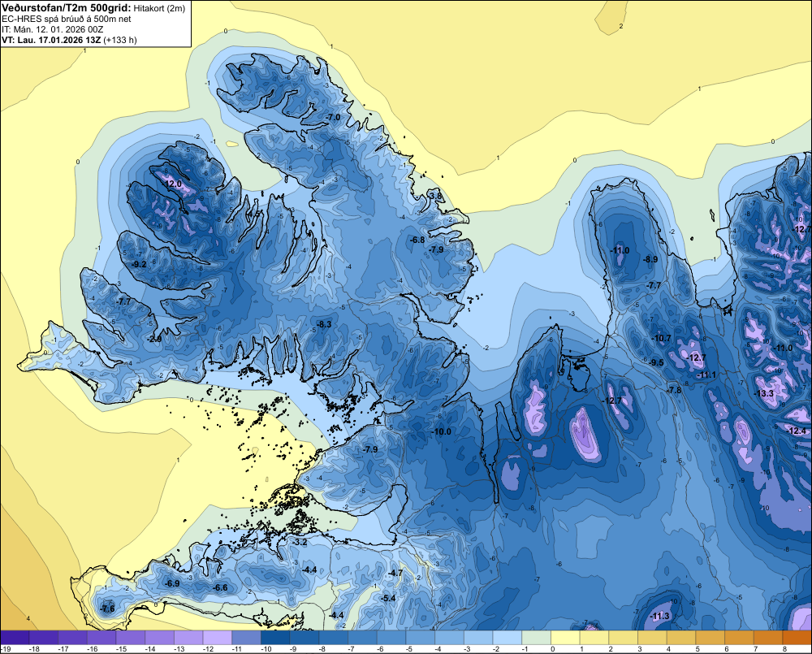812x654 pixels.
Task: Click the -8.9 temperature label
Action: 650,260
